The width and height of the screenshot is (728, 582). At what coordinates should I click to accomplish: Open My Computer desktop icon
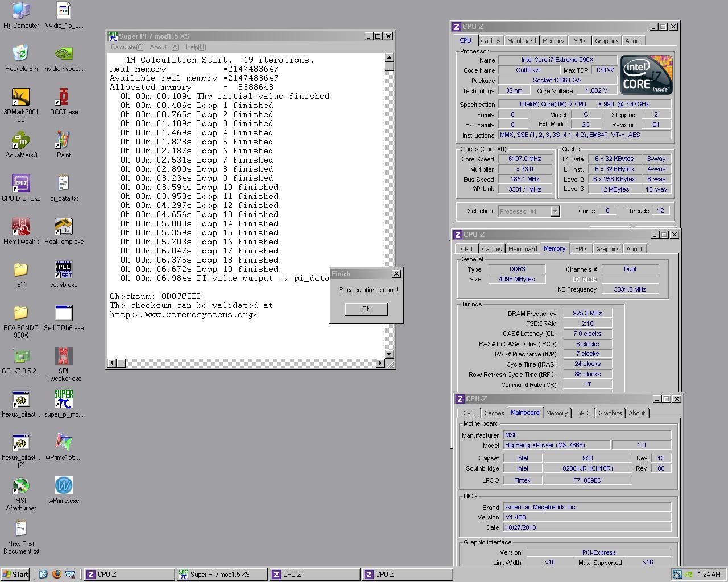[21, 15]
